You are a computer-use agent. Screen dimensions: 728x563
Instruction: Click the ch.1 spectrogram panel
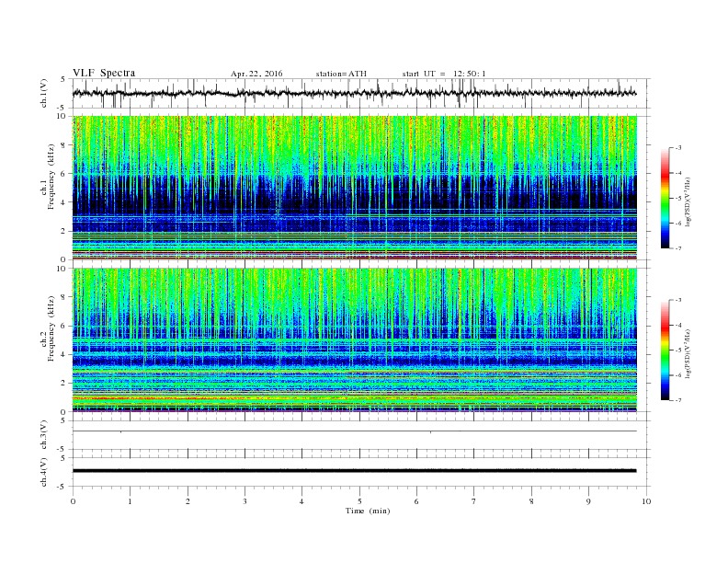coord(354,188)
